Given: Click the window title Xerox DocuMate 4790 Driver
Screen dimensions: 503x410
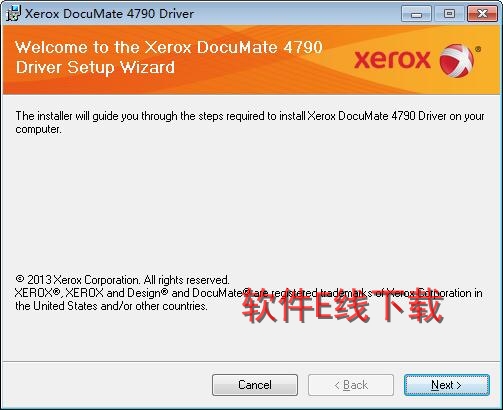Looking at the screenshot, I should (110, 14).
